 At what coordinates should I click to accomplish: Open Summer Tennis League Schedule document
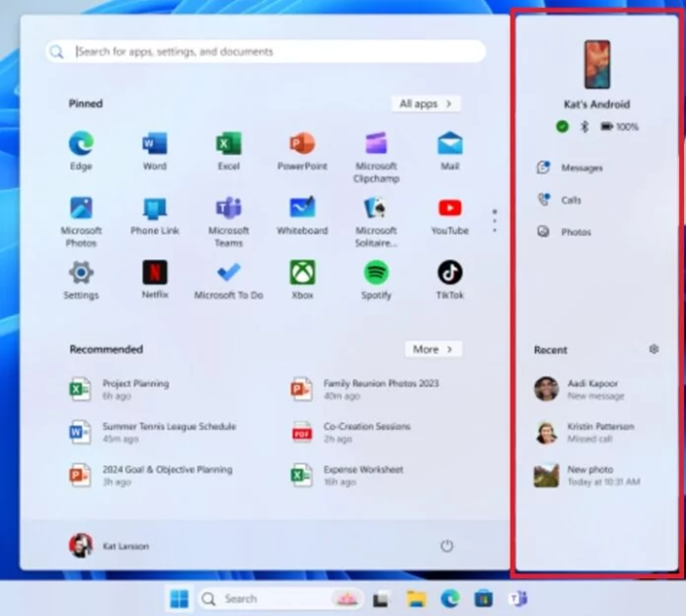tap(153, 432)
